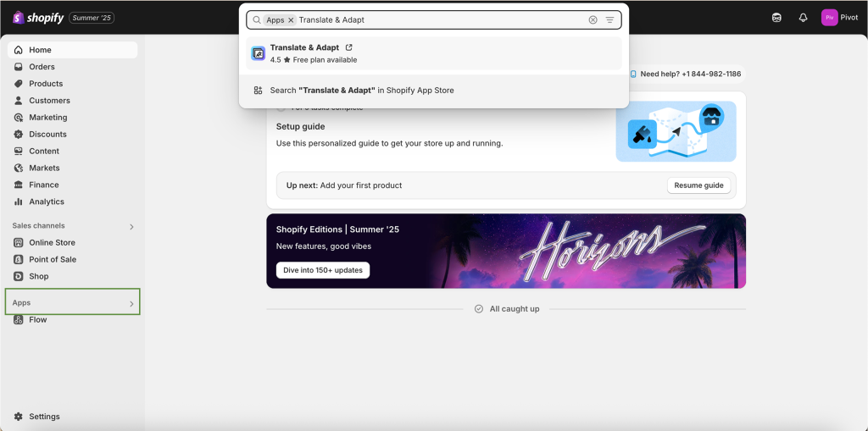Click the Settings gear icon

(x=19, y=417)
